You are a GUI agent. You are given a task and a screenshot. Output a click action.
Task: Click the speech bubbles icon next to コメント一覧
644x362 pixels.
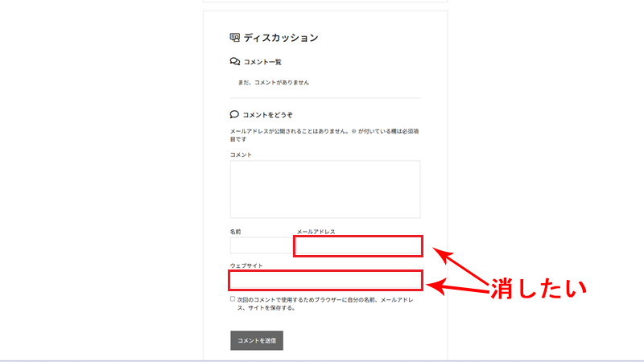(235, 61)
